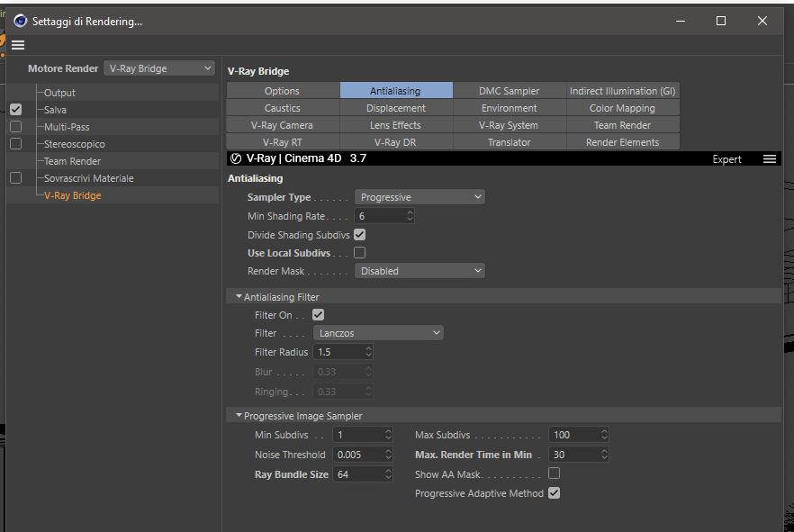Click the Filter Radius stepper arrows
The image size is (794, 532).
point(369,352)
